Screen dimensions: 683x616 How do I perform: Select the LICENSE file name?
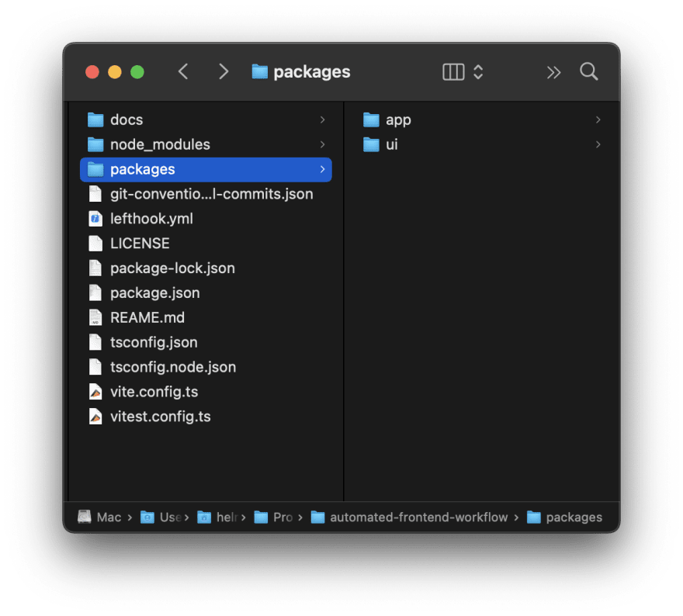pyautogui.click(x=140, y=244)
